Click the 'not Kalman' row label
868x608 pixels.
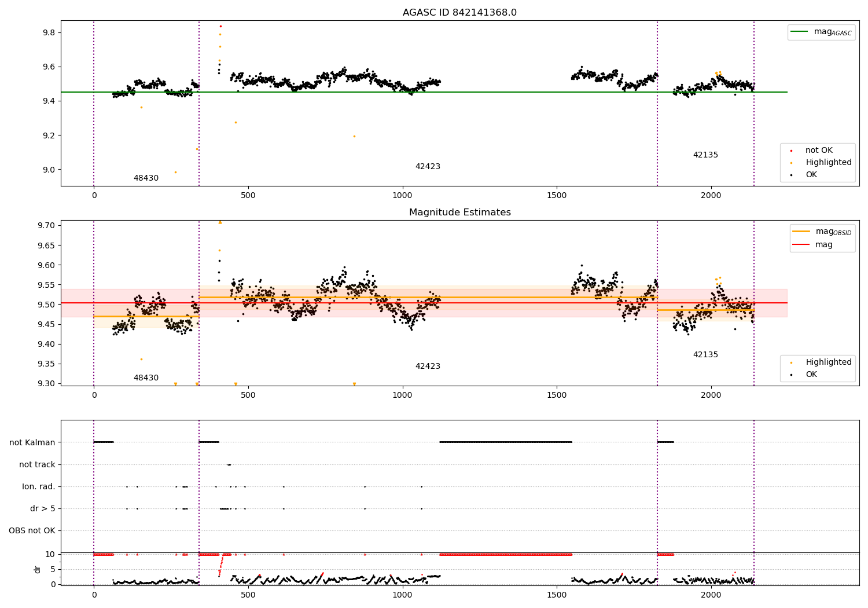point(32,443)
